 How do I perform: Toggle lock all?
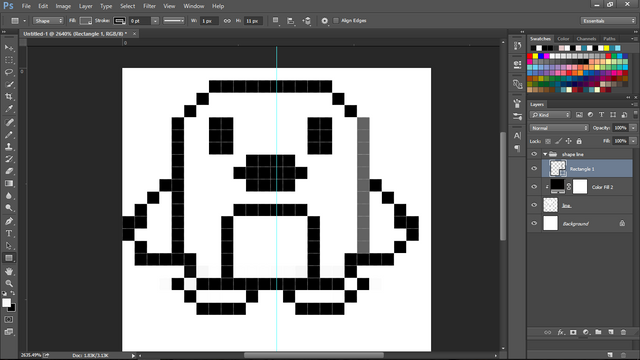(579, 141)
